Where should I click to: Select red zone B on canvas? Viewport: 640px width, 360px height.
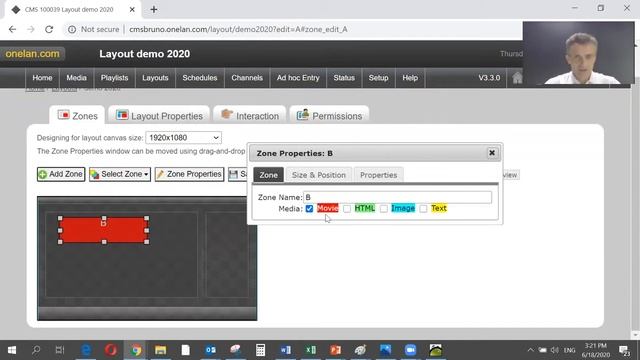pos(103,230)
